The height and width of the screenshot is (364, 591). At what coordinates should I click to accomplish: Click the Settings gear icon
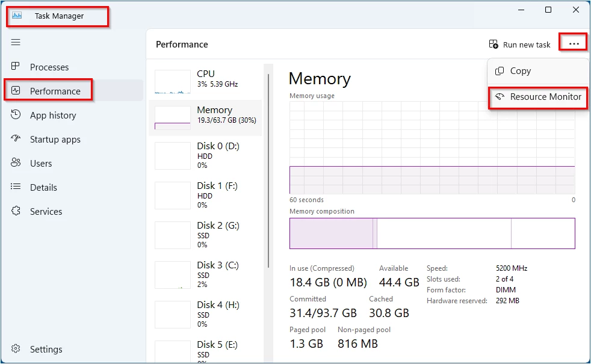click(x=16, y=348)
